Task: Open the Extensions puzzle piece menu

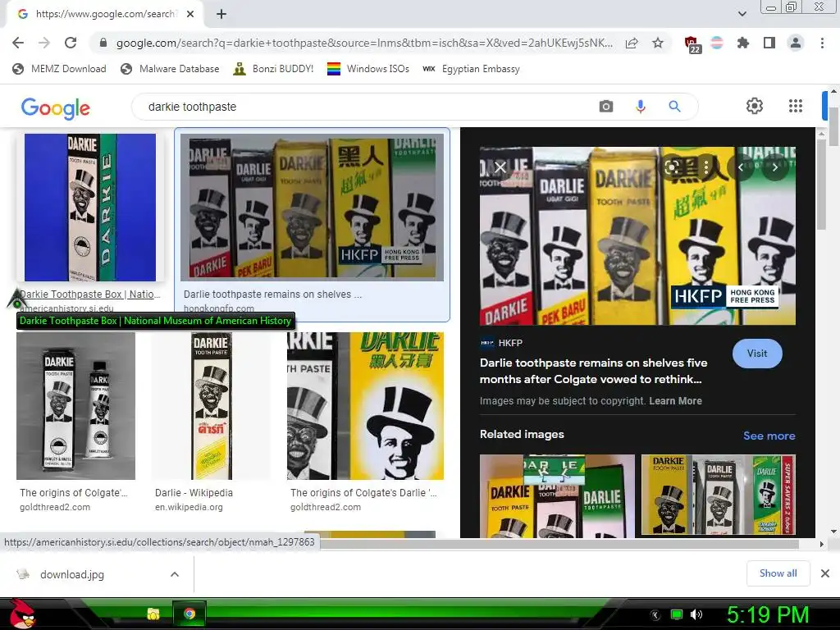Action: [x=743, y=43]
